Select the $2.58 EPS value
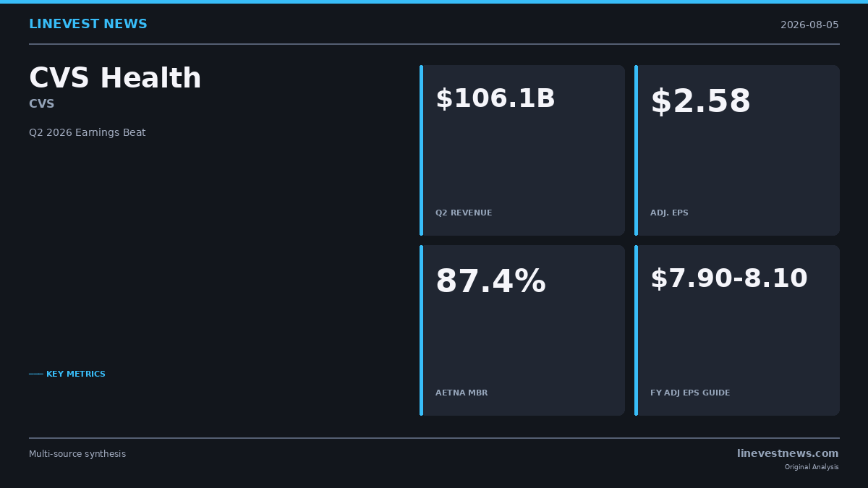Viewport: 868px width, 488px height. coord(700,102)
